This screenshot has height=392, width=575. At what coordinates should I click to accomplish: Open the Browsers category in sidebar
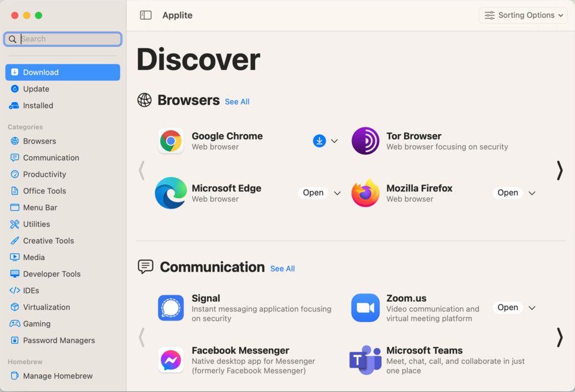coord(63,141)
